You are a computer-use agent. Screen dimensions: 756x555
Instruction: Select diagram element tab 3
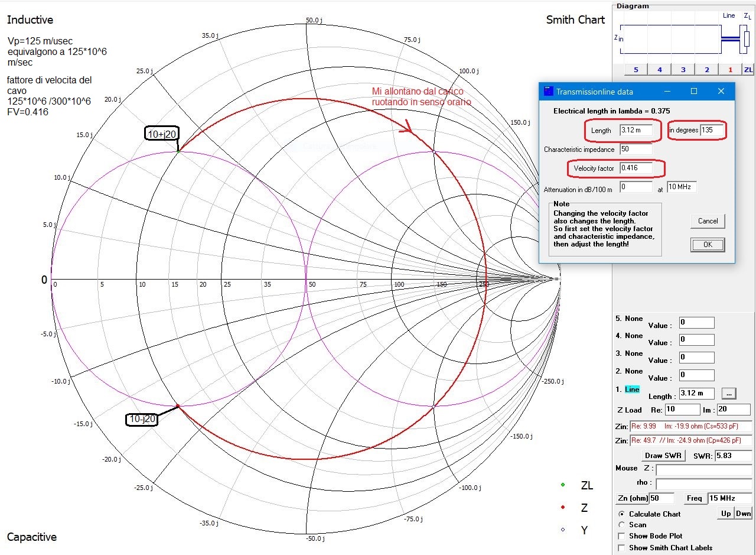[x=683, y=70]
